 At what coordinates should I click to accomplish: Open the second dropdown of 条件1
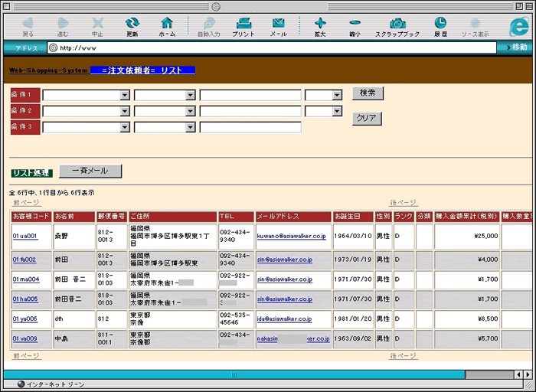coord(165,95)
